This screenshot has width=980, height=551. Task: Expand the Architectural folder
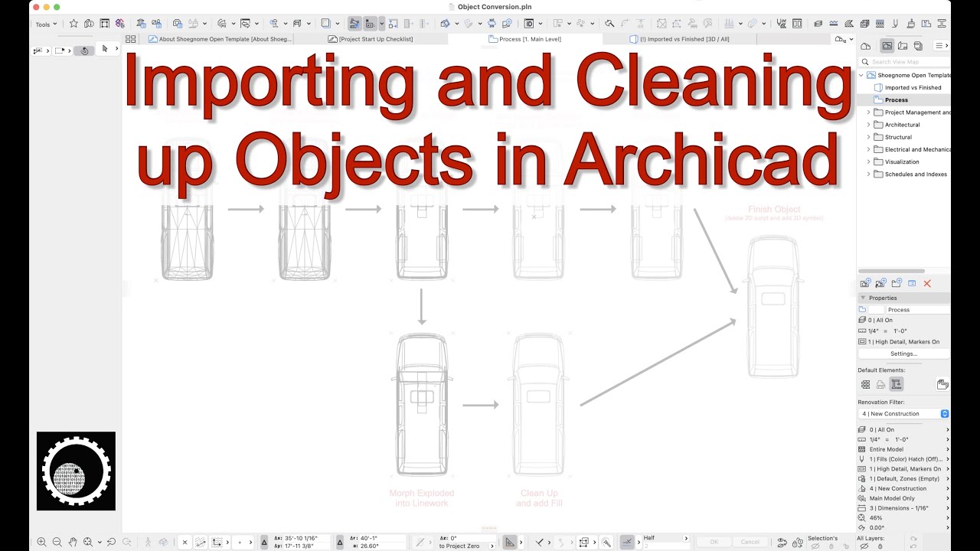tap(869, 125)
